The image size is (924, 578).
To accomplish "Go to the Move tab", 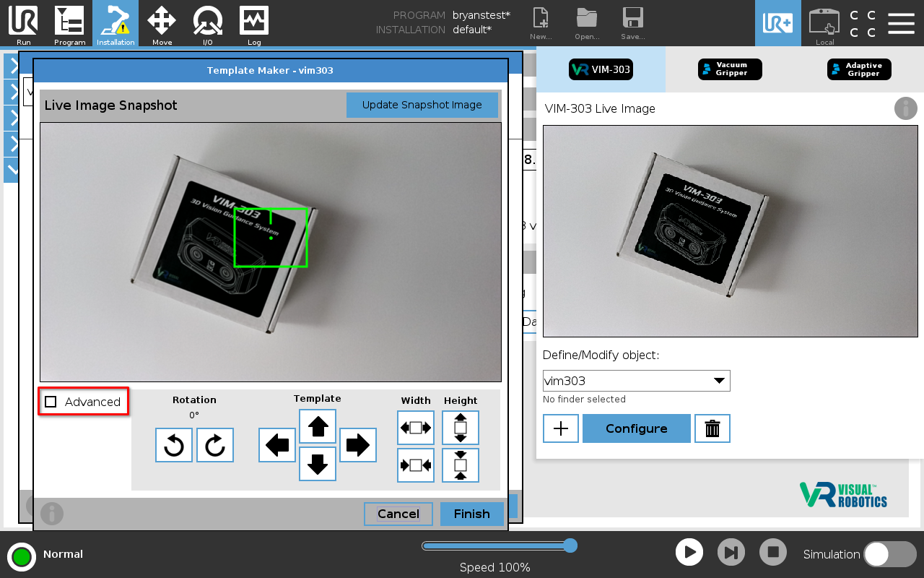I will 162,24.
